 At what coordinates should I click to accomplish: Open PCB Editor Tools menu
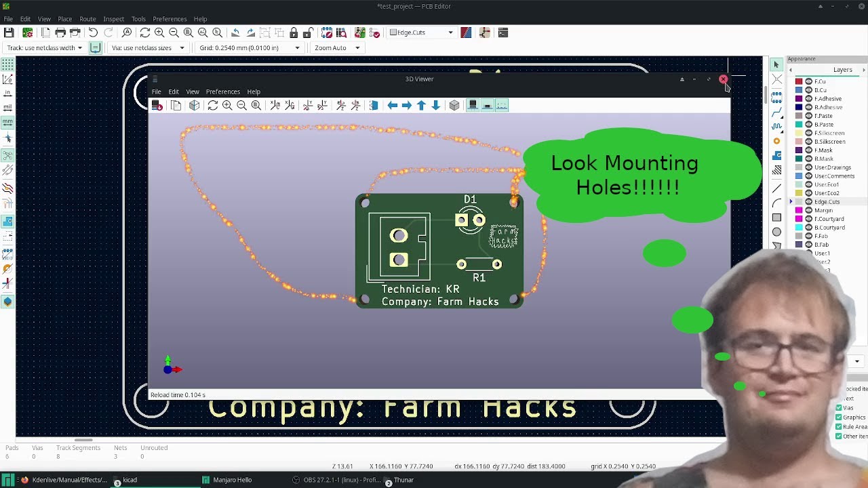[138, 19]
